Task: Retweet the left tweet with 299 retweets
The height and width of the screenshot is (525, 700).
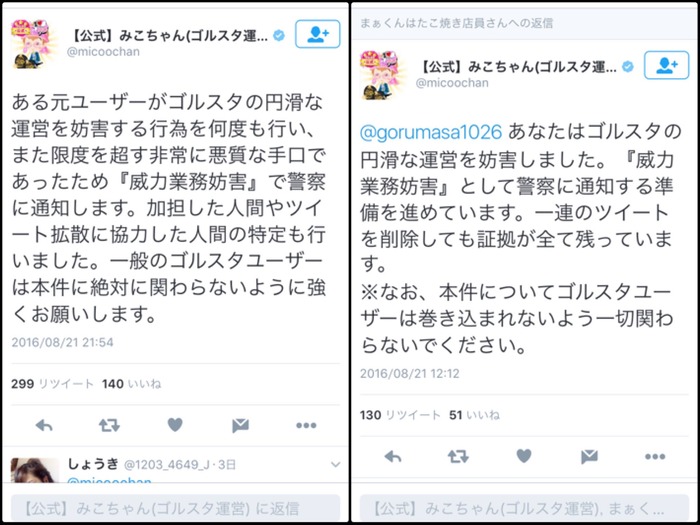Action: [x=109, y=425]
